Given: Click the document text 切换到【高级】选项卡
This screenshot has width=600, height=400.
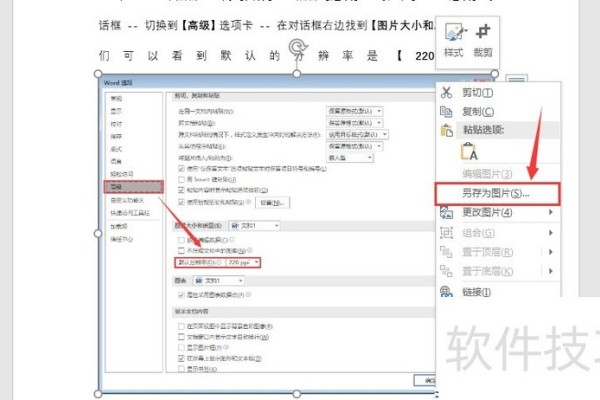Looking at the screenshot, I should pos(199,25).
